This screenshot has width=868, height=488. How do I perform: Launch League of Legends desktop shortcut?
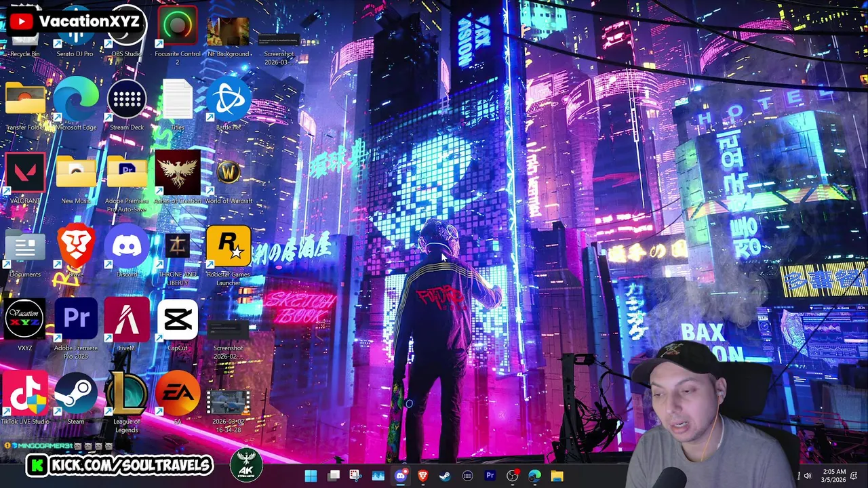pyautogui.click(x=127, y=403)
